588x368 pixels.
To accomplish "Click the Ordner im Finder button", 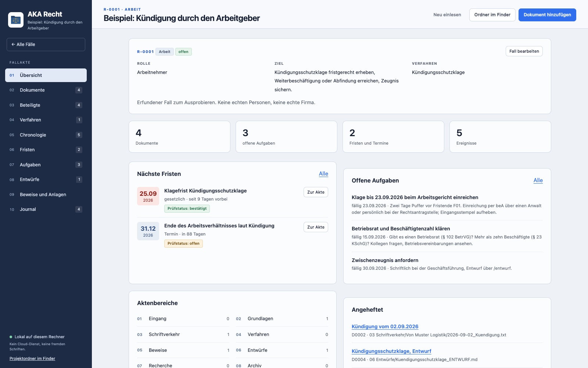I will pyautogui.click(x=492, y=15).
